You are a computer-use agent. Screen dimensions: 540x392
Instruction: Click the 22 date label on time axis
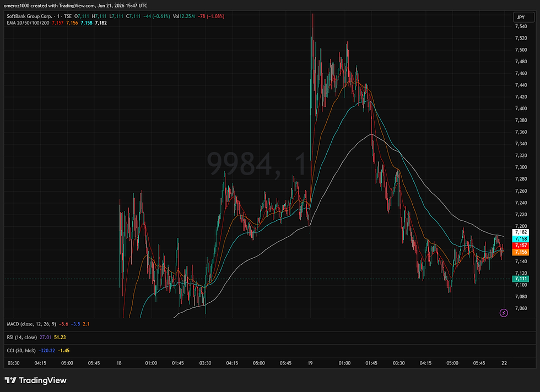click(504, 363)
